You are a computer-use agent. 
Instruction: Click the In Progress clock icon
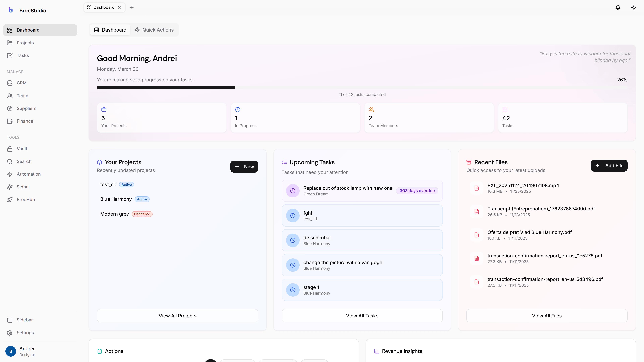pos(238,110)
